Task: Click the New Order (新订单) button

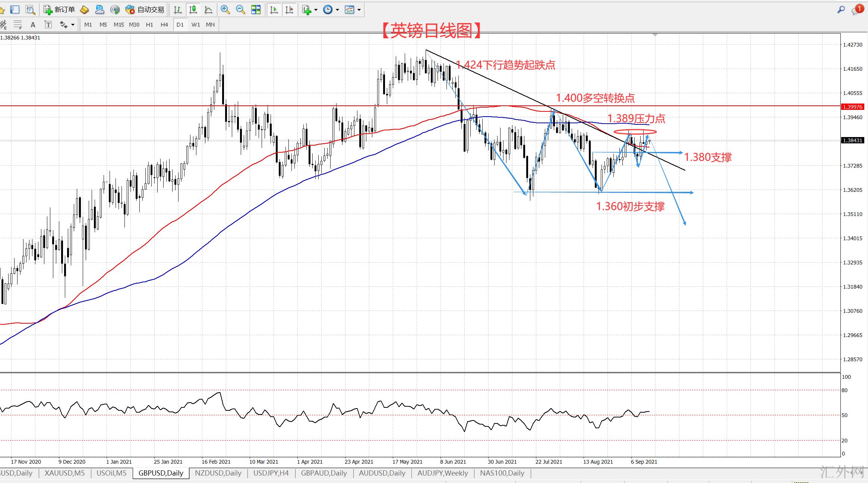Action: (59, 10)
